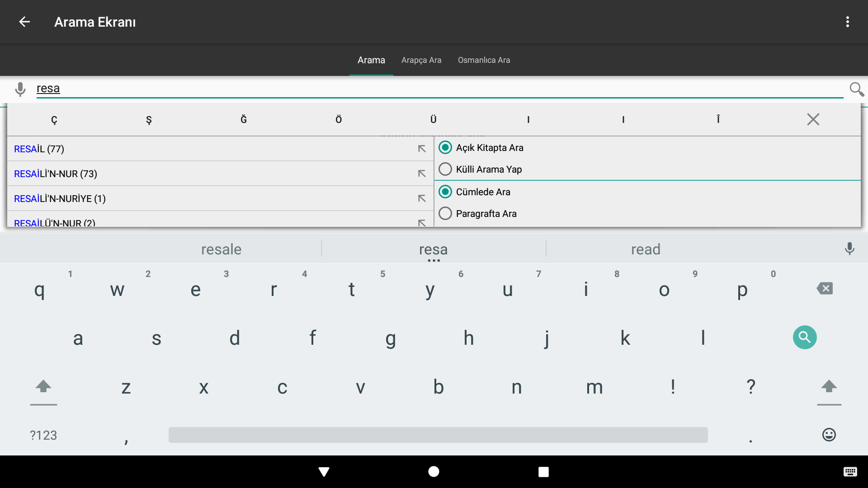
Task: Switch to ?123 symbols keyboard
Action: (43, 435)
